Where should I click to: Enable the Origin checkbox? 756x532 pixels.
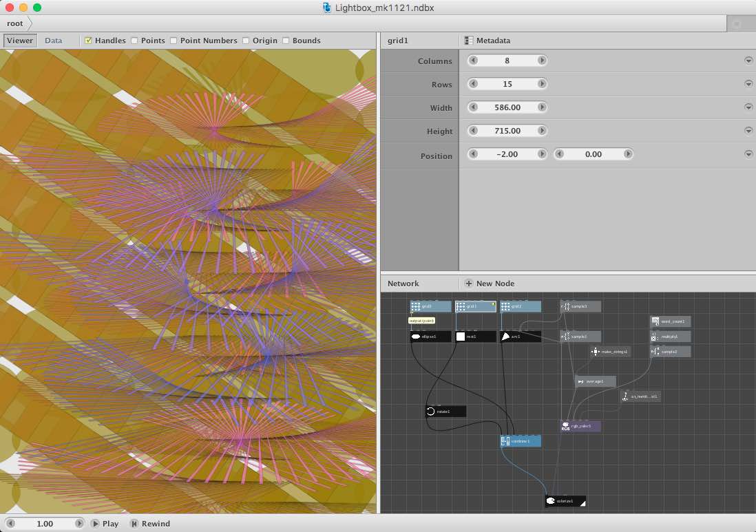[246, 41]
